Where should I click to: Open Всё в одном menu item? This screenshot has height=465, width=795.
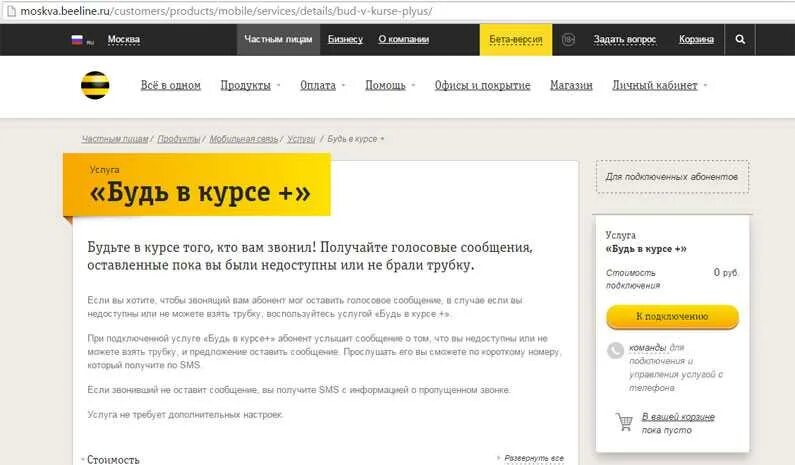pos(171,85)
